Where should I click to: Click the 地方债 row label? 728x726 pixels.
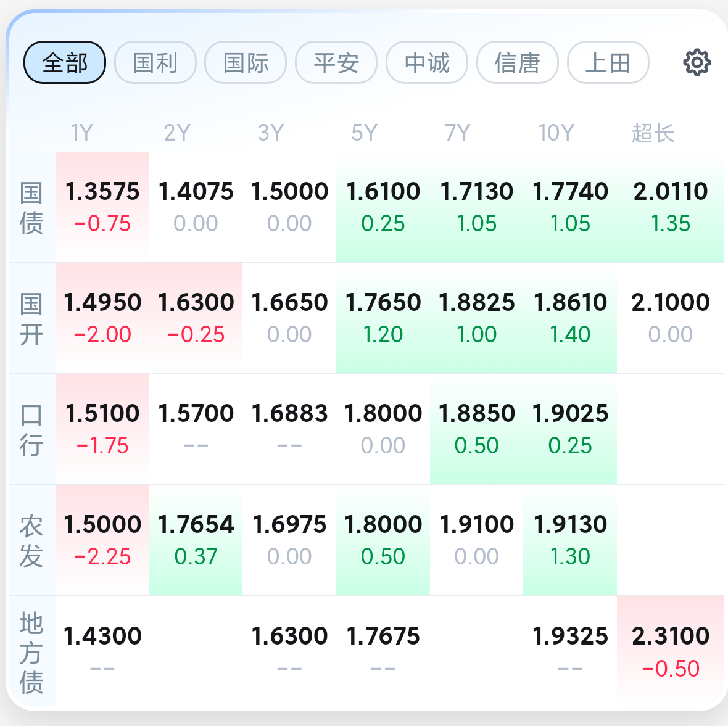tap(31, 652)
